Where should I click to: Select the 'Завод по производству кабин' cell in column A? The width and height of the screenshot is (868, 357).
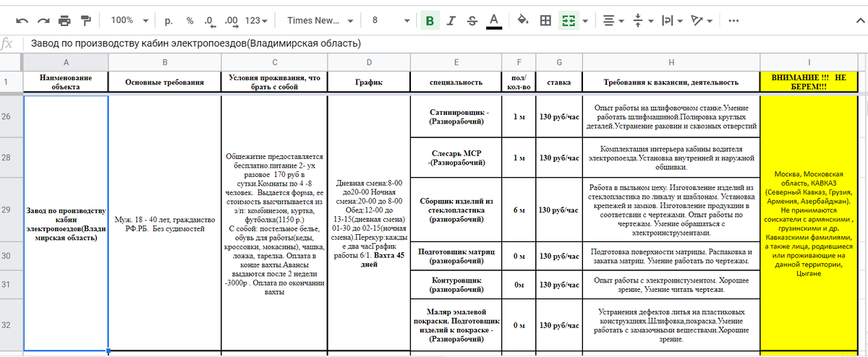pos(67,224)
